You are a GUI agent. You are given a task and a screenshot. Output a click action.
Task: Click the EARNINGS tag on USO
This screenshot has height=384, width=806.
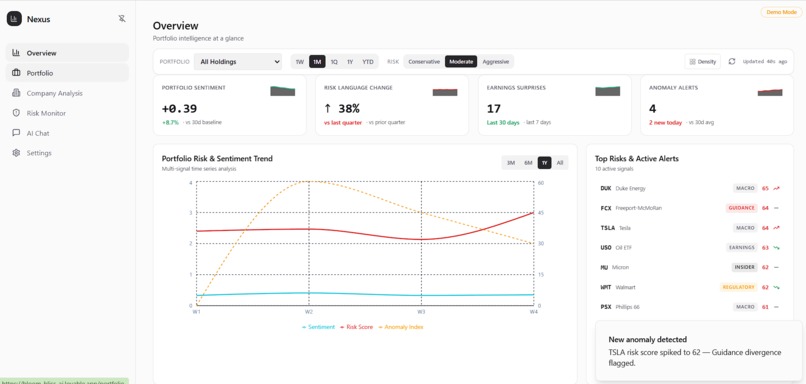[742, 248]
